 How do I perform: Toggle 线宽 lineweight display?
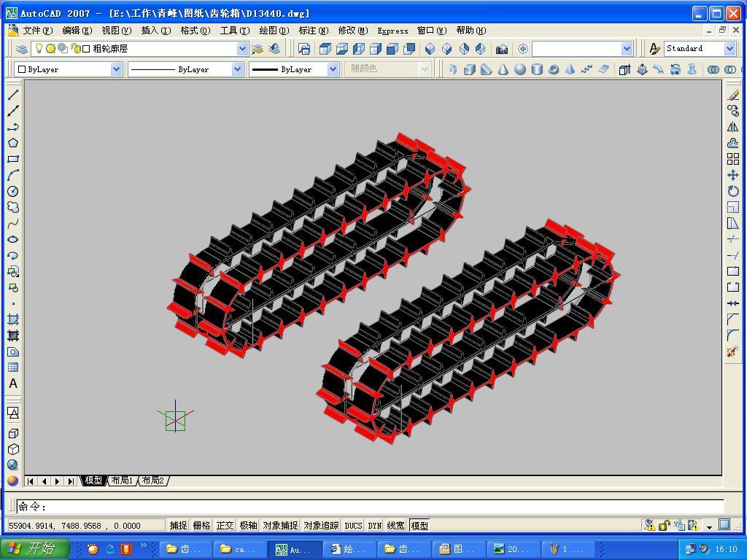(396, 525)
